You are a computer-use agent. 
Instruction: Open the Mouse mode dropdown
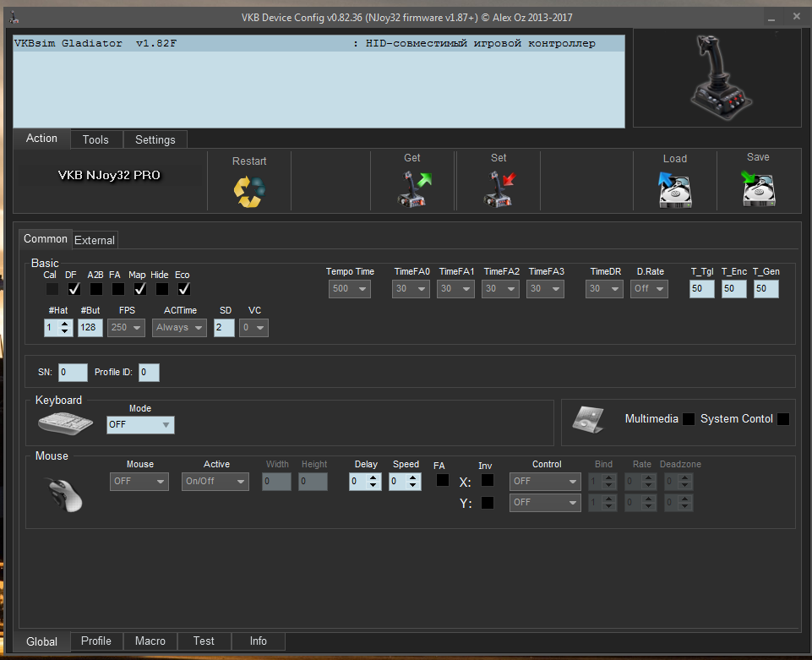pyautogui.click(x=139, y=482)
